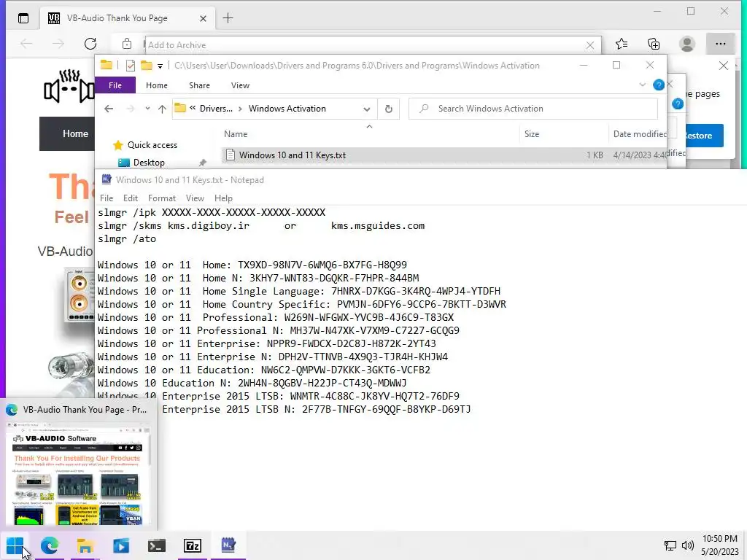This screenshot has height=560, width=747.
Task: Open Notepad Help menu
Action: click(x=223, y=198)
